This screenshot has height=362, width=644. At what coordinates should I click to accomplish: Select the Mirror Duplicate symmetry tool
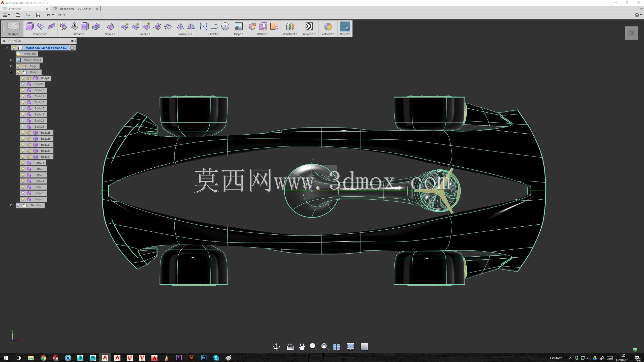click(191, 26)
